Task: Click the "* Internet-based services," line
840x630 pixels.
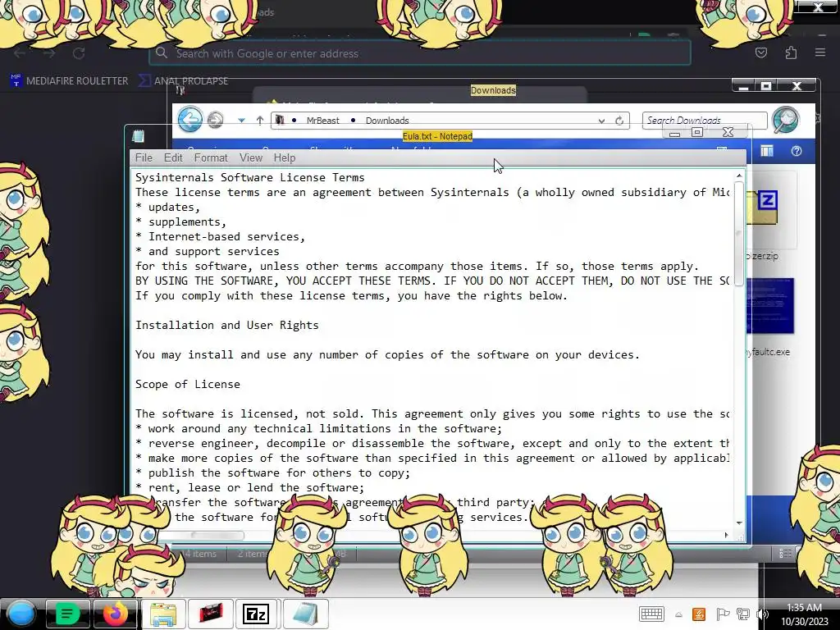Action: coord(220,236)
